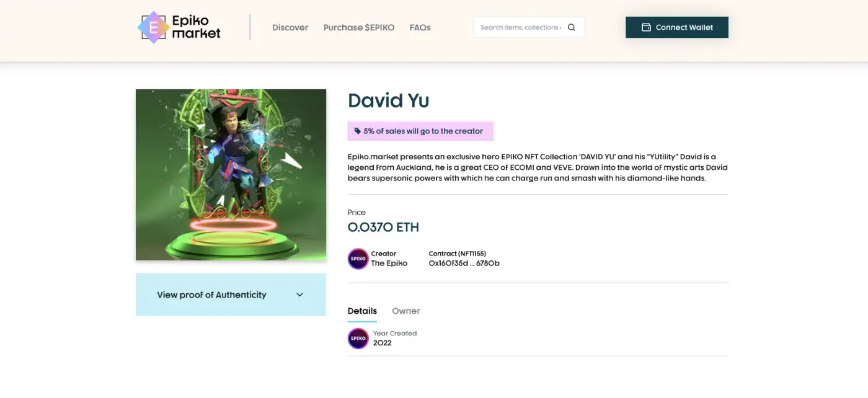Image resolution: width=868 pixels, height=398 pixels.
Task: Click the contract address 0x160f35d link
Action: click(x=464, y=263)
